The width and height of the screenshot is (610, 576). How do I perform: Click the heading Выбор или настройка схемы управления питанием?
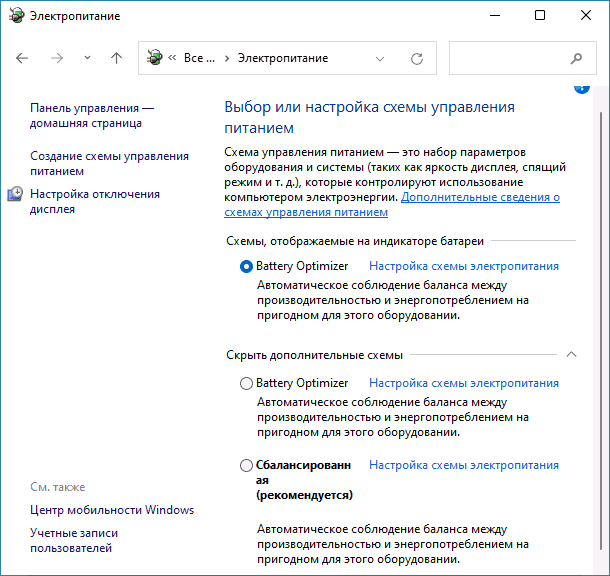point(369,117)
